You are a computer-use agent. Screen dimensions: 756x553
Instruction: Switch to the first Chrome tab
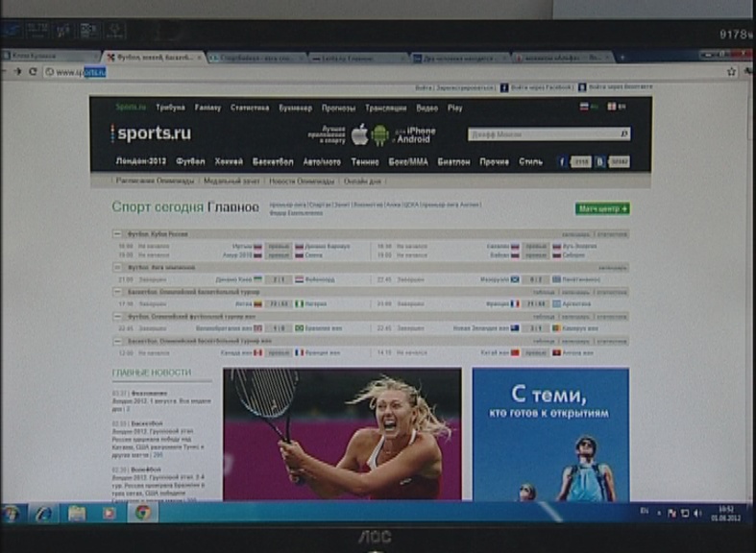pyautogui.click(x=50, y=56)
